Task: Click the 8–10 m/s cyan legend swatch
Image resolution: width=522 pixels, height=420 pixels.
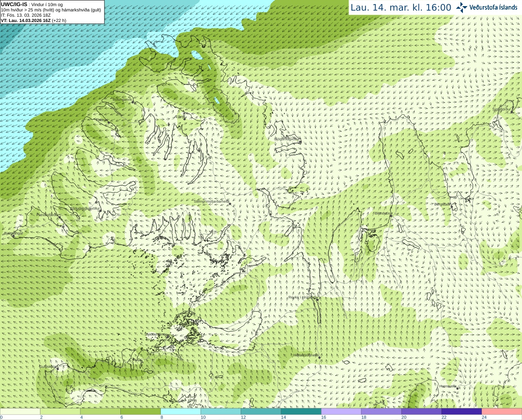Action: click(x=181, y=411)
